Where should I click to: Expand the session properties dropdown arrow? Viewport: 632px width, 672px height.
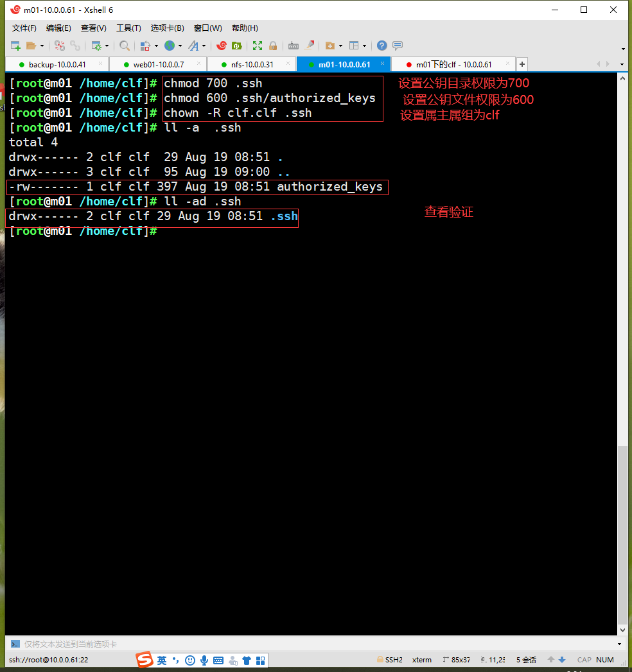[x=107, y=46]
